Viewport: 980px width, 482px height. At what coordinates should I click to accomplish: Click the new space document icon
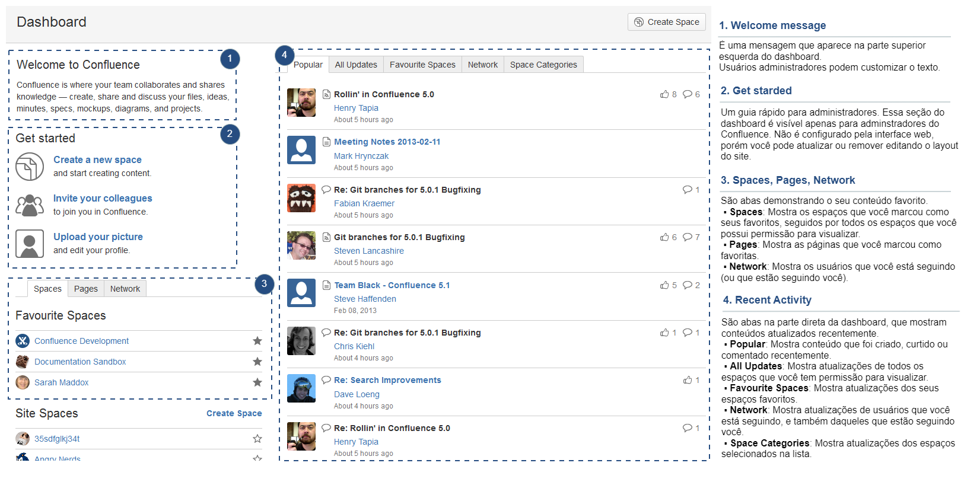(30, 167)
